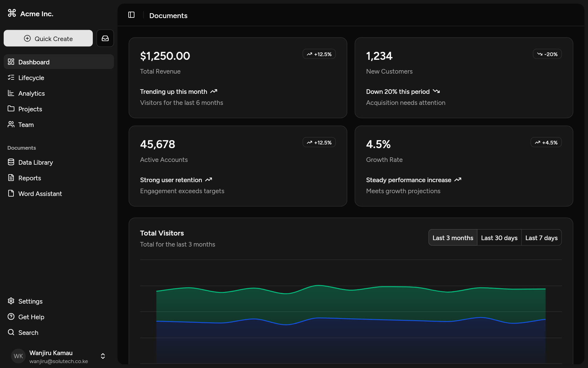This screenshot has height=368, width=588.
Task: Click the plus icon in Quick Create
Action: coord(27,38)
